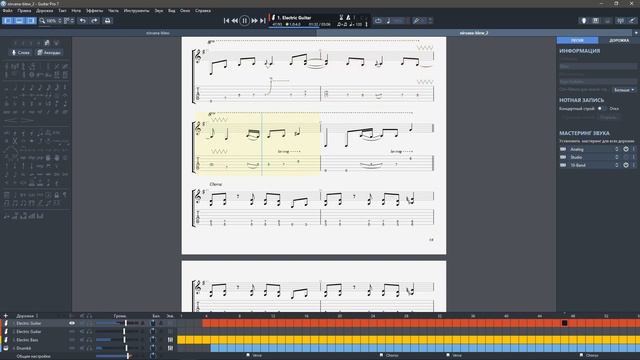Click the Аккорды chords button
The width and height of the screenshot is (640, 360).
click(49, 53)
